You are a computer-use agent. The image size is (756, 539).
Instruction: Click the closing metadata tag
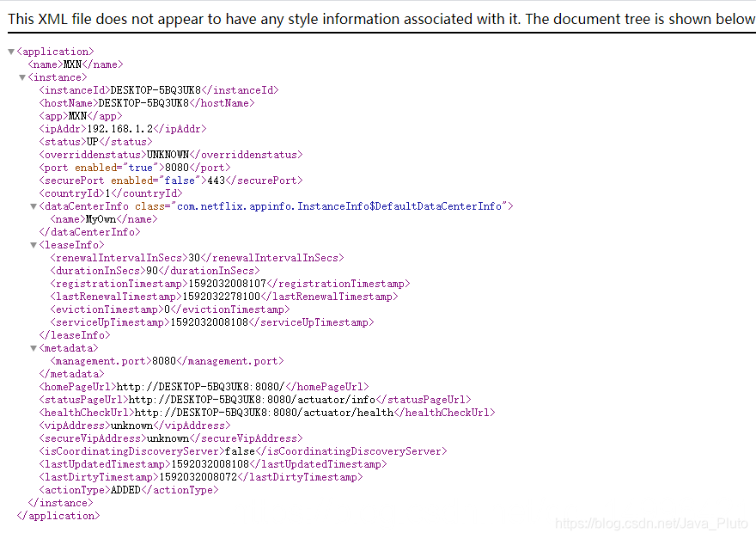tap(71, 374)
